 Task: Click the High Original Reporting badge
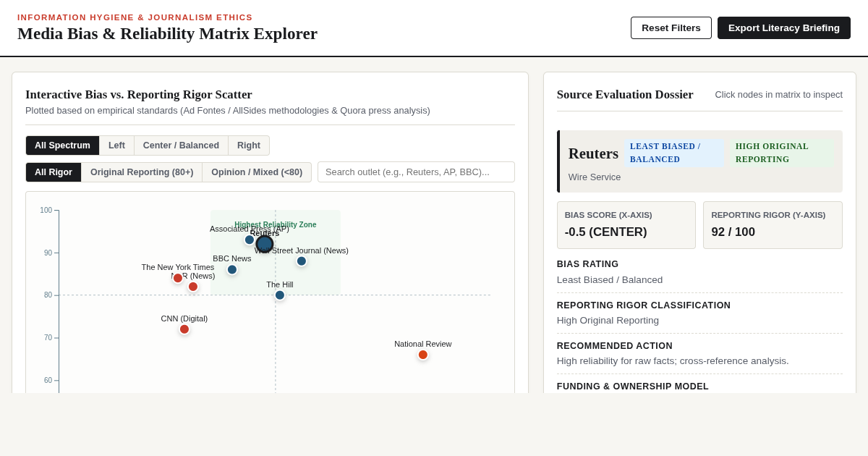(782, 153)
